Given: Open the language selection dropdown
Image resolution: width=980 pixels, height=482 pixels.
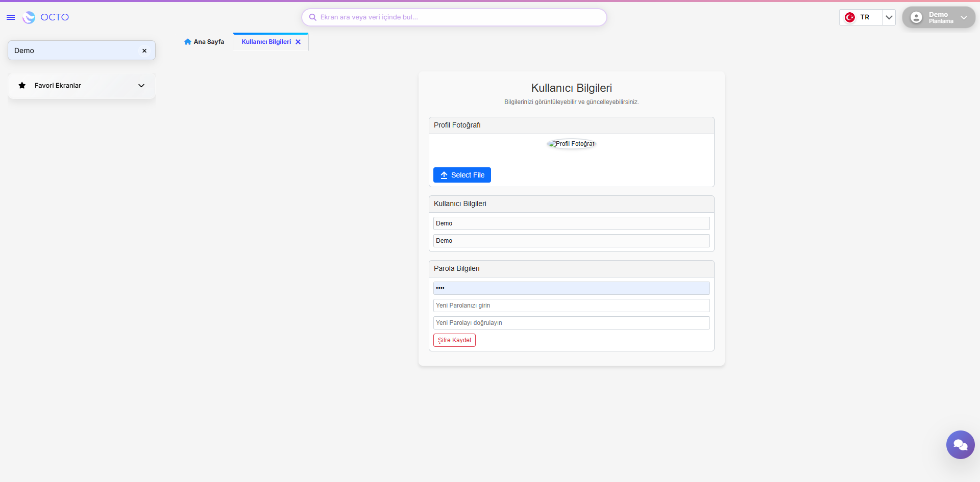Looking at the screenshot, I should point(889,17).
